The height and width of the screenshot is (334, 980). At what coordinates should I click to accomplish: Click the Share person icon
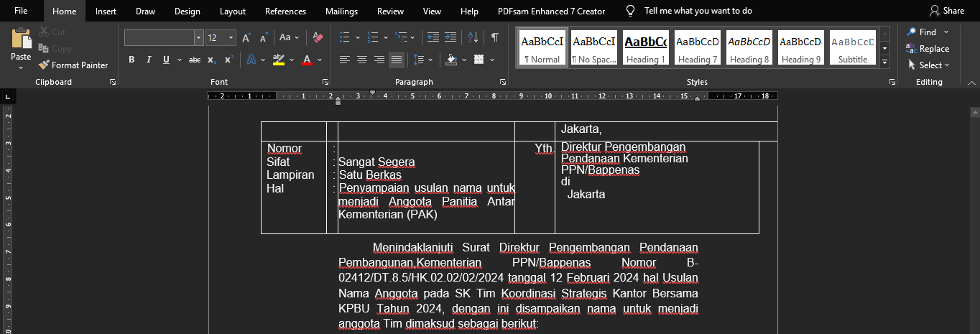934,11
